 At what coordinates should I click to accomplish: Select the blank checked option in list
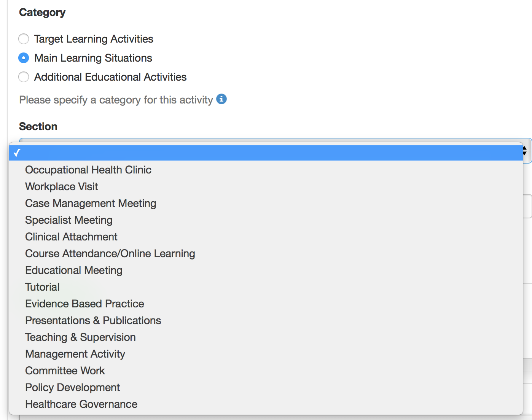click(x=266, y=153)
